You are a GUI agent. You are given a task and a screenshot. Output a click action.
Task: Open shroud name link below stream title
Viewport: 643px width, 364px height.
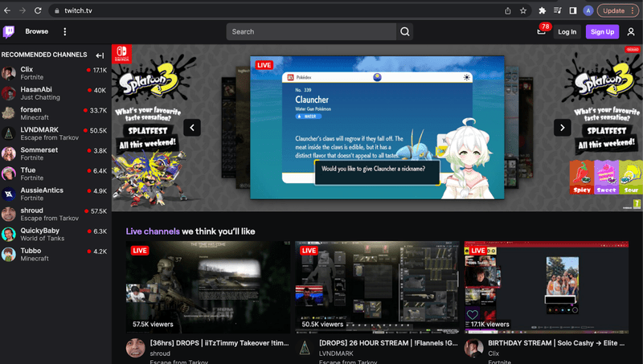pos(160,354)
